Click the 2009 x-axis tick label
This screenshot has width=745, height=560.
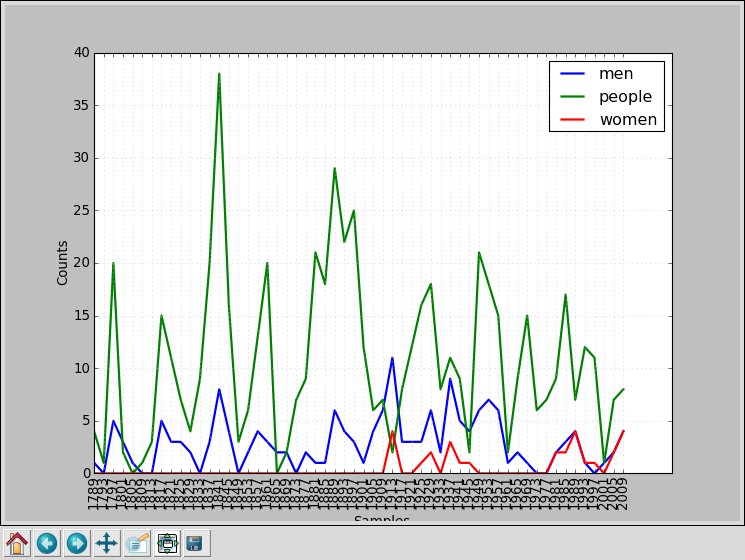(x=623, y=493)
